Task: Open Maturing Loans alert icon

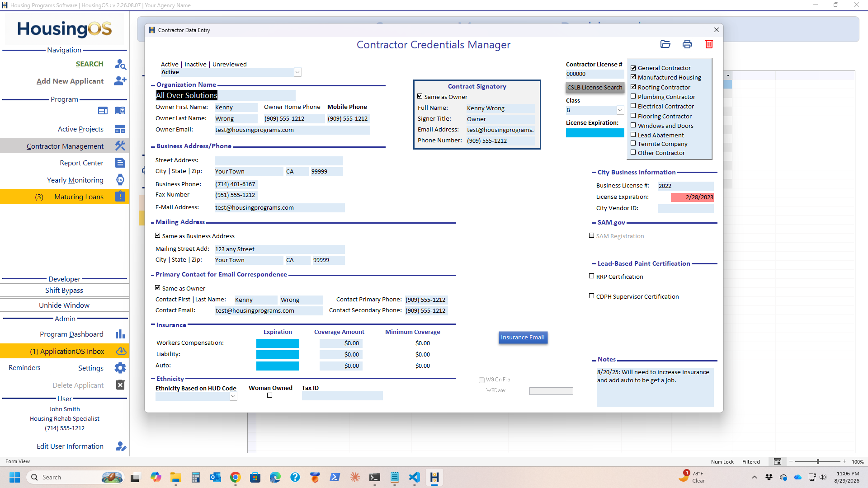Action: (120, 197)
